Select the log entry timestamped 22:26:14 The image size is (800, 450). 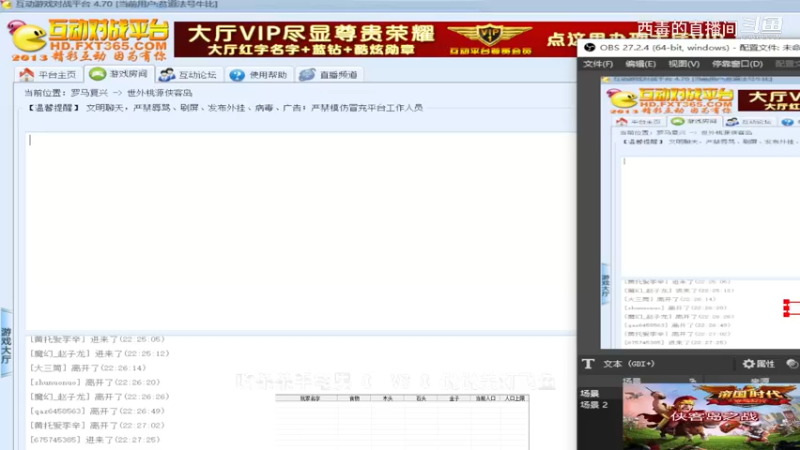[88, 368]
